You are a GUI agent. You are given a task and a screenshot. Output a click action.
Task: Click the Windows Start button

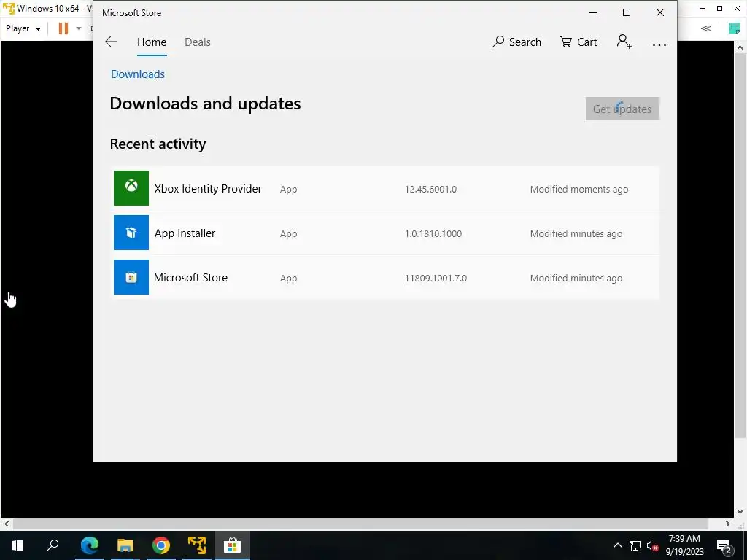point(18,545)
